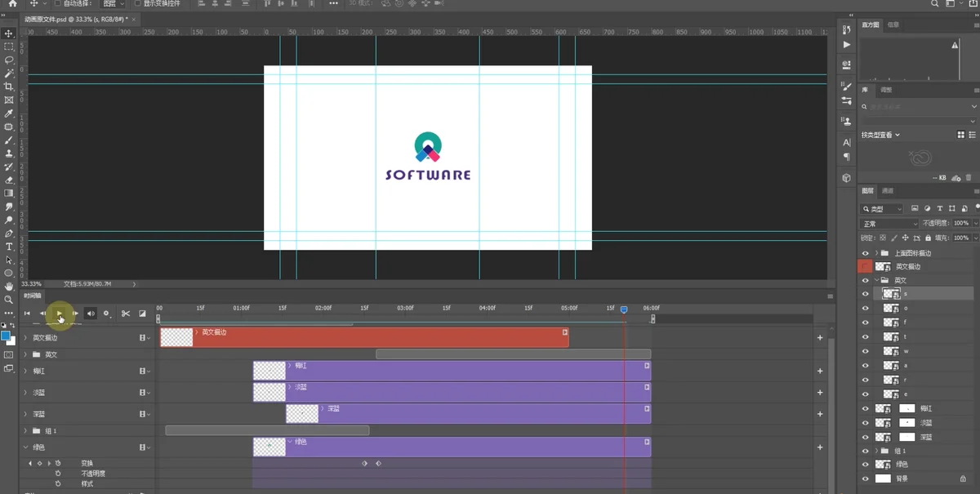Viewport: 980px width, 494px height.
Task: Select the Crop tool
Action: coord(9,87)
